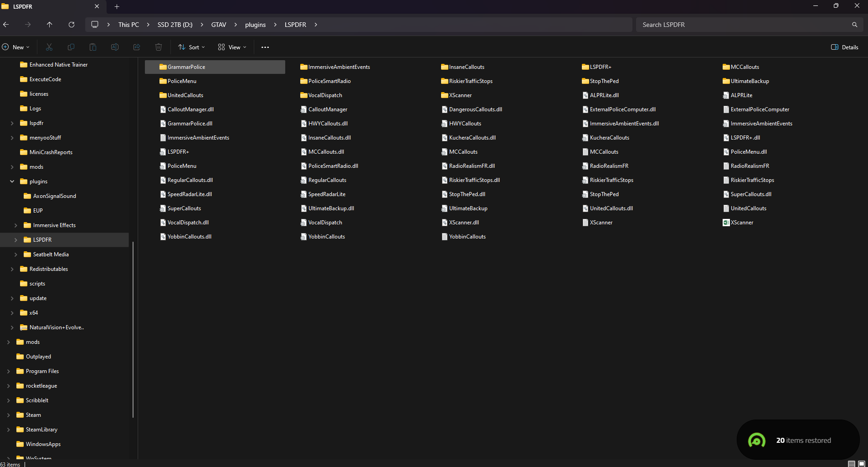
Task: Select the GrammarPolice folder
Action: click(215, 67)
